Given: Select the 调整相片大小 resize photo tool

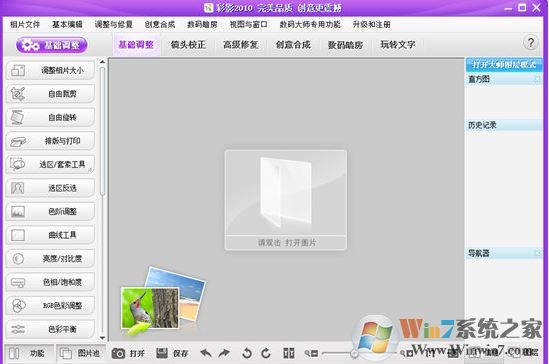Looking at the screenshot, I should tap(50, 70).
